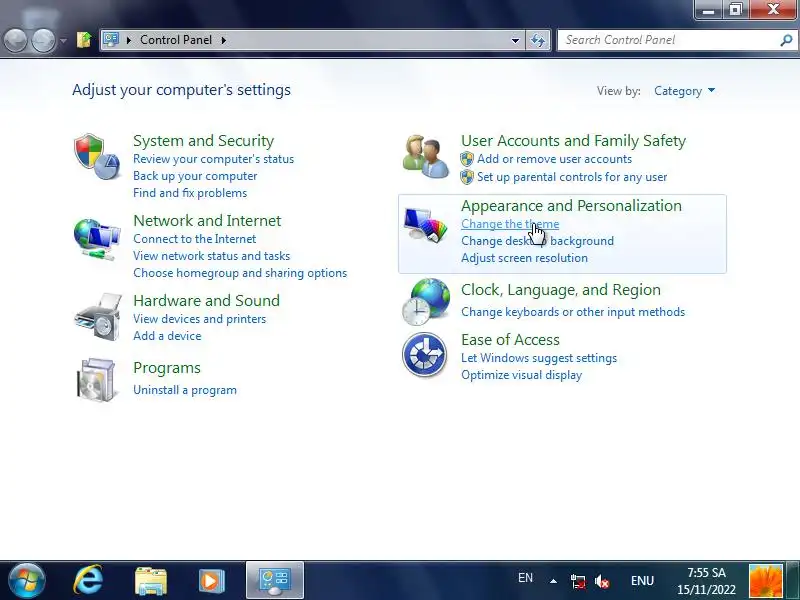Click the Back navigation arrow button
Viewport: 800px width, 600px height.
click(x=15, y=40)
